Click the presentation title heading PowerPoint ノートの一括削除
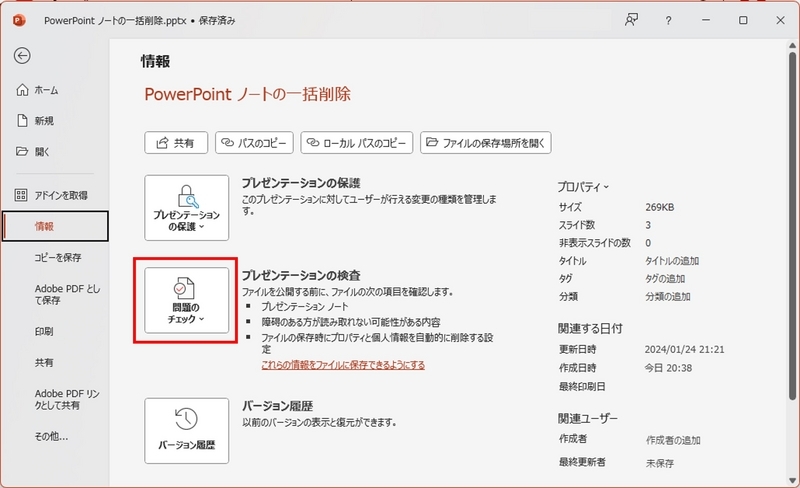This screenshot has width=800, height=488. 247,94
